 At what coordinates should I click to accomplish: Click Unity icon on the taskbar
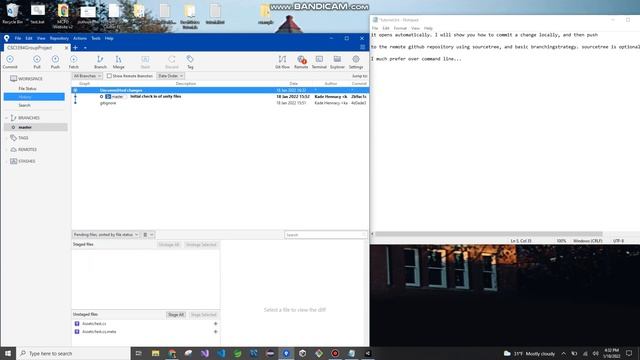point(302,353)
